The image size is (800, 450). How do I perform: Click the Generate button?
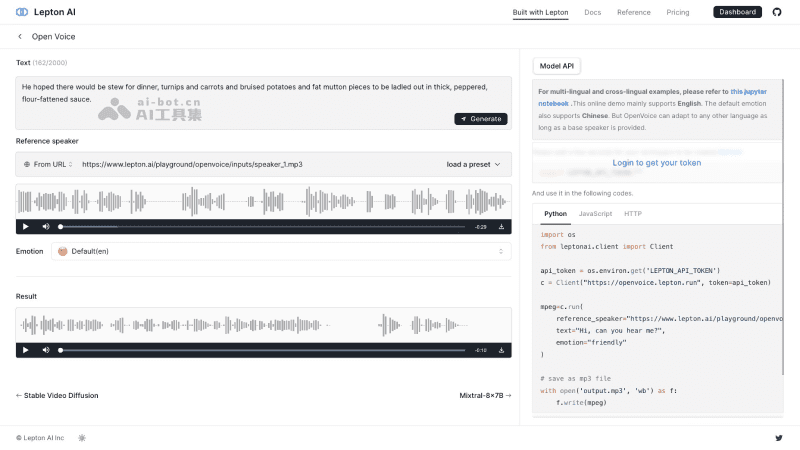click(x=481, y=119)
